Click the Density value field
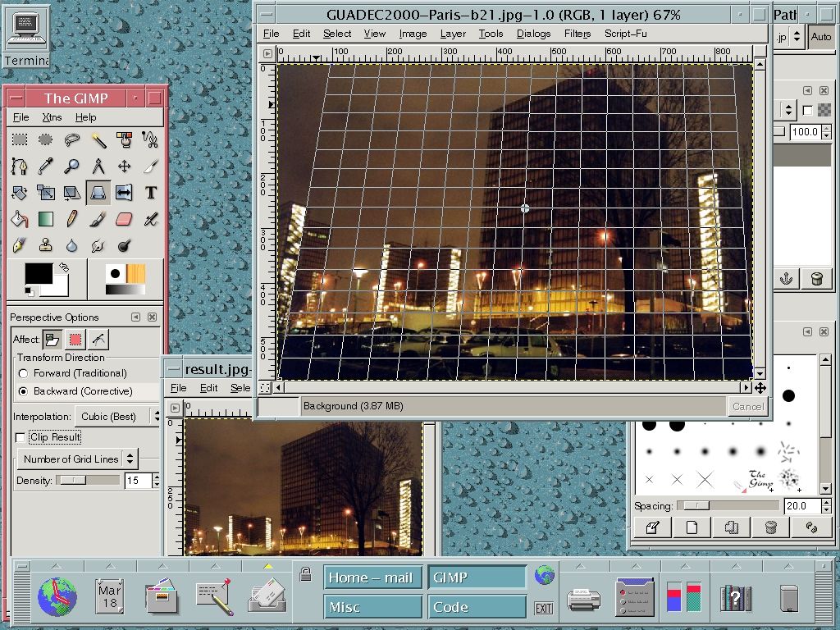 click(x=138, y=481)
